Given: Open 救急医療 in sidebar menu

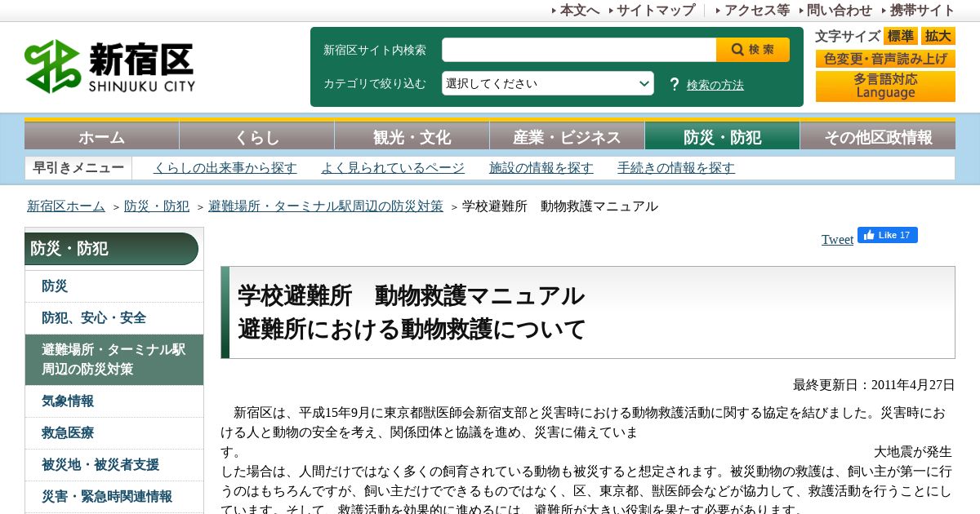Looking at the screenshot, I should coord(114,433).
